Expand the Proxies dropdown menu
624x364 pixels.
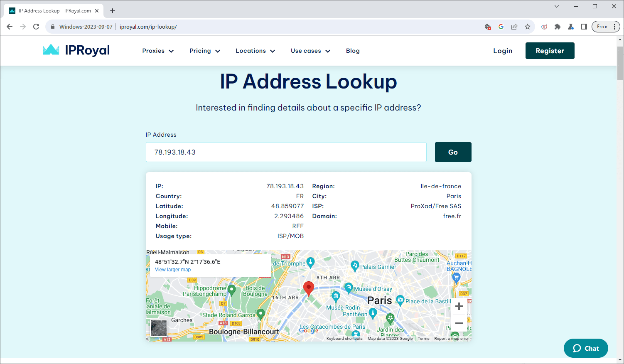tap(158, 51)
